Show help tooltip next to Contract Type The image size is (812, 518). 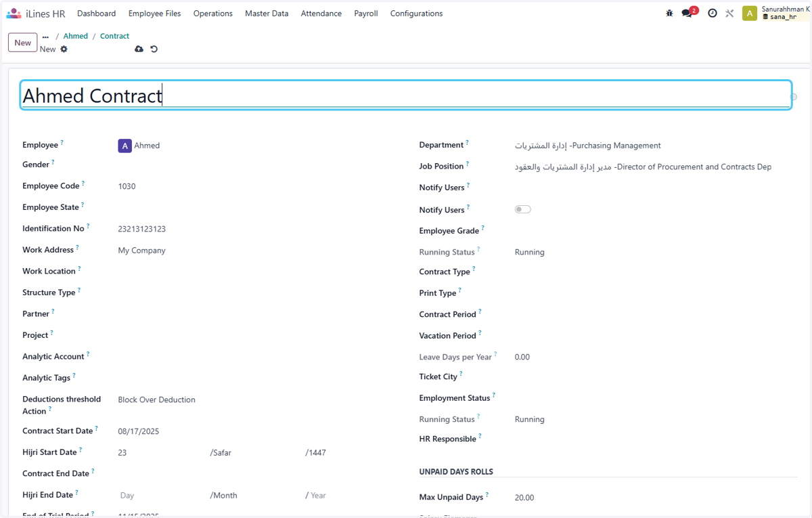coord(474,269)
